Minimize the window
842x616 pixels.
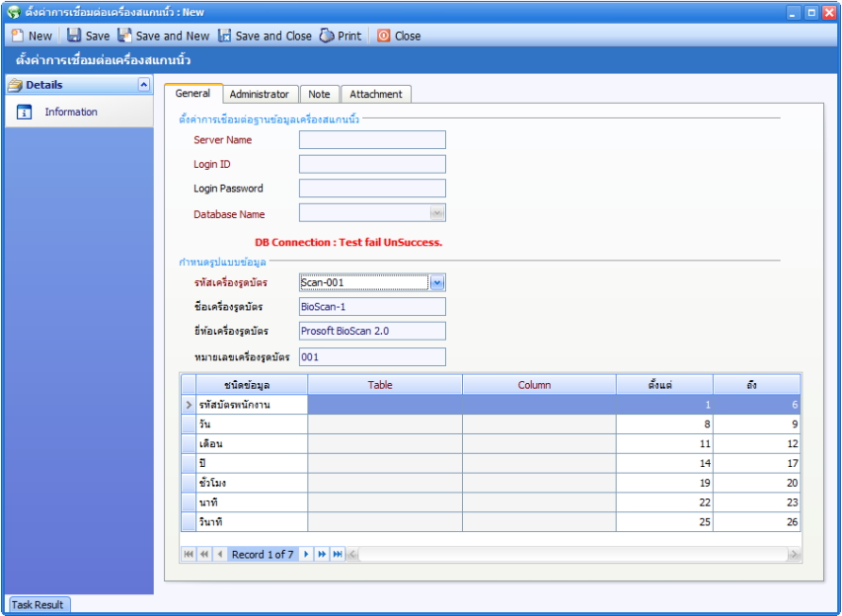coord(793,13)
